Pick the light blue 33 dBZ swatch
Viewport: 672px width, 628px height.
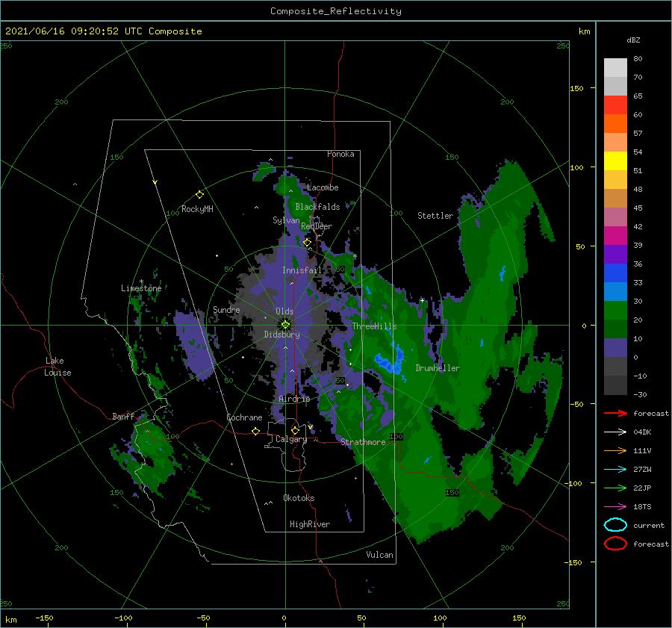615,291
